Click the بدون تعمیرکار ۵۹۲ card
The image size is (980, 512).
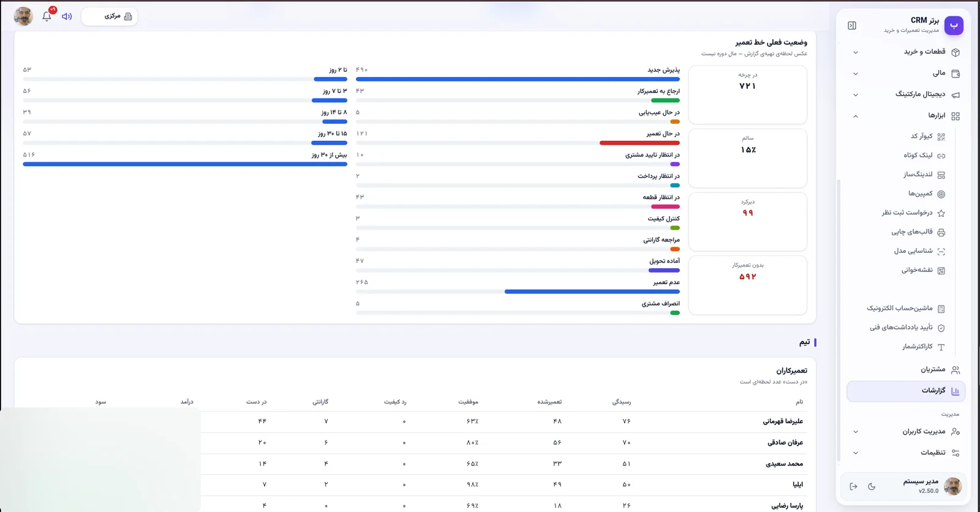(x=748, y=285)
